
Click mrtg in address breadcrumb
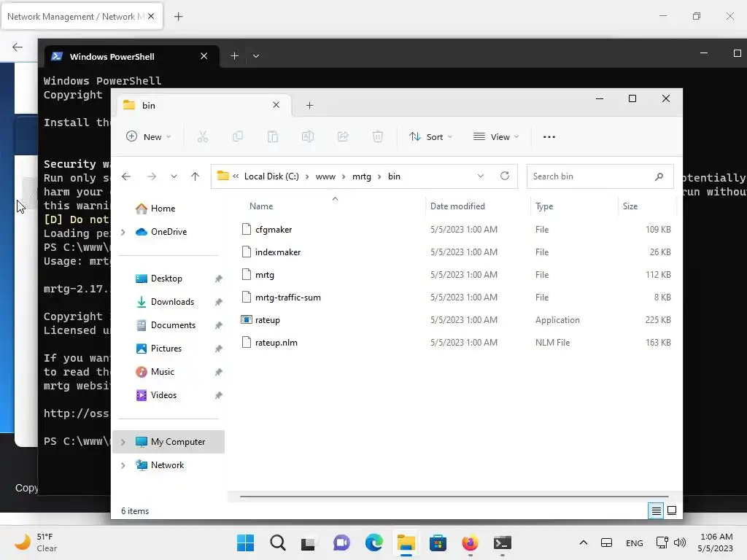point(362,176)
